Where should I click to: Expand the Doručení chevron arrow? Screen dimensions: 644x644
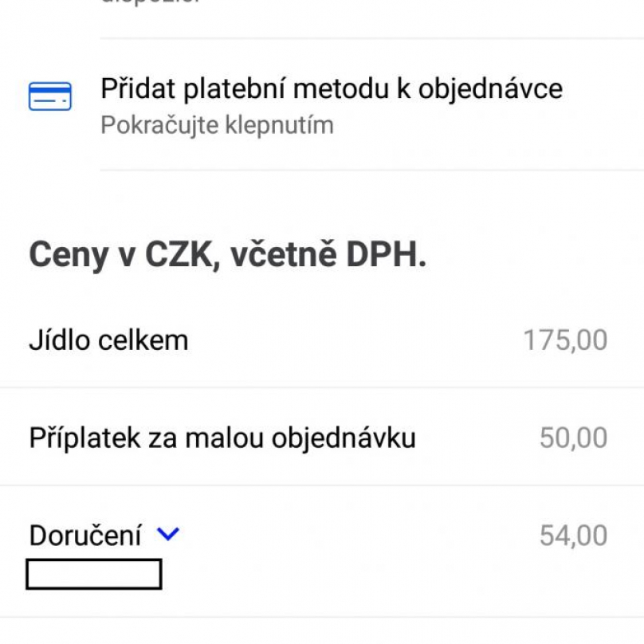168,534
